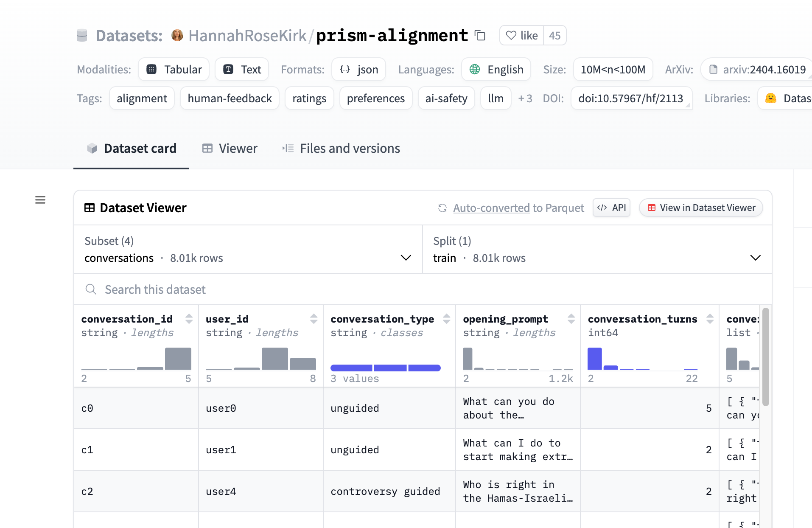Sort by the conversation_id column
This screenshot has width=812, height=528.
pos(189,319)
